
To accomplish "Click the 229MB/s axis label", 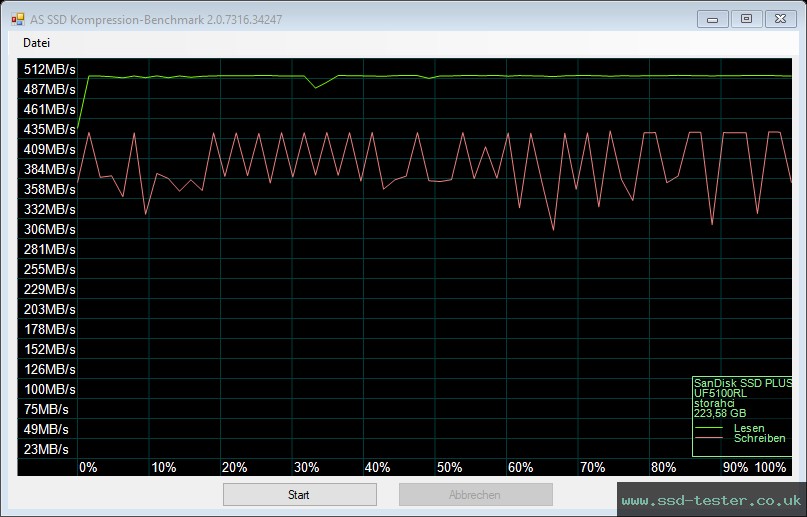I will click(x=50, y=290).
